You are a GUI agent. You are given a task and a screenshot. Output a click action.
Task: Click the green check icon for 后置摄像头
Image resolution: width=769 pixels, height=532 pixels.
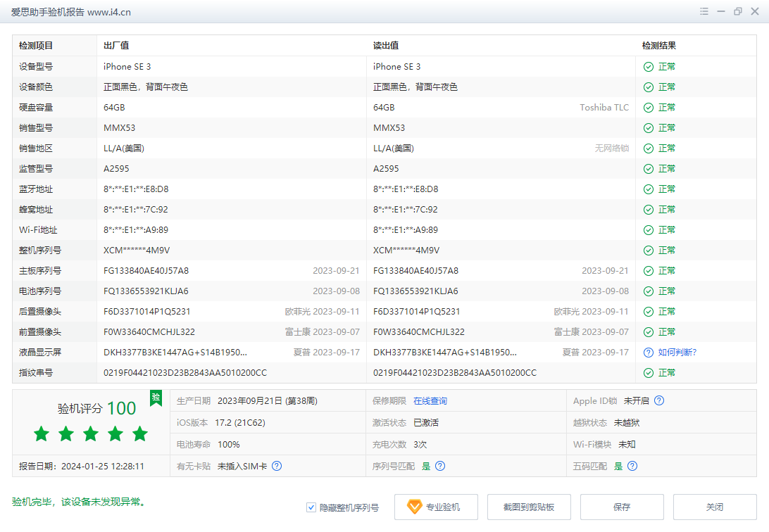pyautogui.click(x=649, y=312)
